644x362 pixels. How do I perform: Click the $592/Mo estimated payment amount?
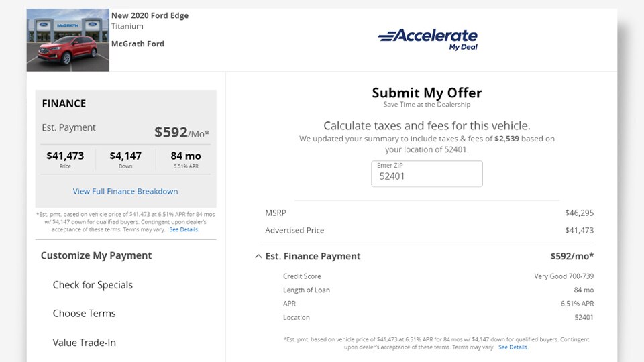[182, 133]
